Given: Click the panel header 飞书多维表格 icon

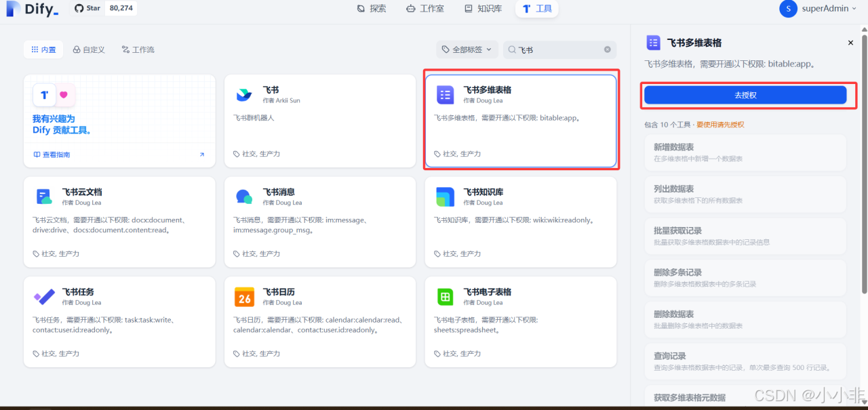Looking at the screenshot, I should click(x=653, y=43).
